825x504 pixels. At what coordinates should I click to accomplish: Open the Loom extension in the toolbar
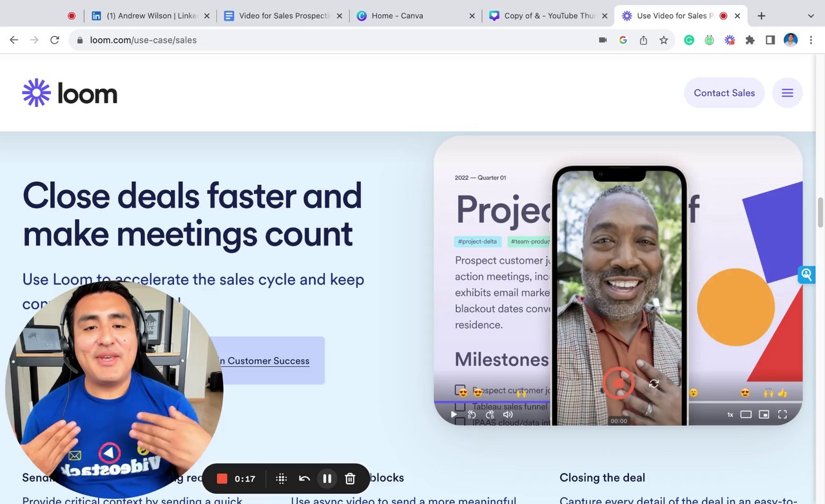[x=730, y=40]
